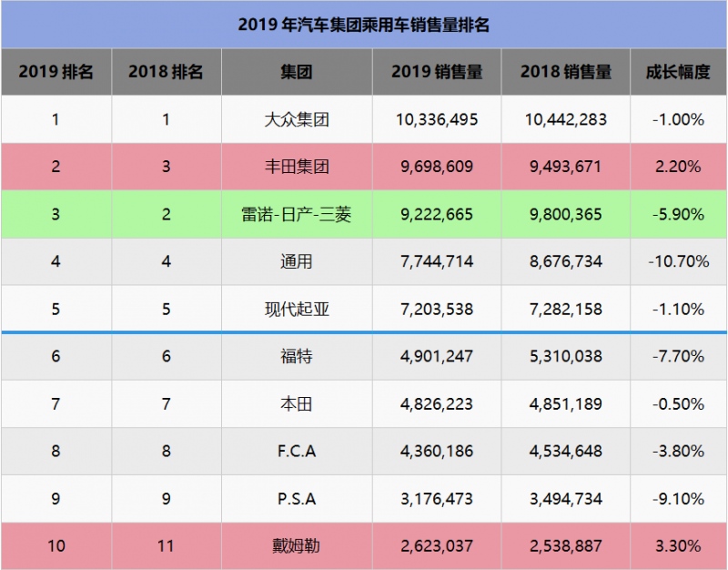
Task: Select the sales figure "8,676,734"
Action: point(566,261)
